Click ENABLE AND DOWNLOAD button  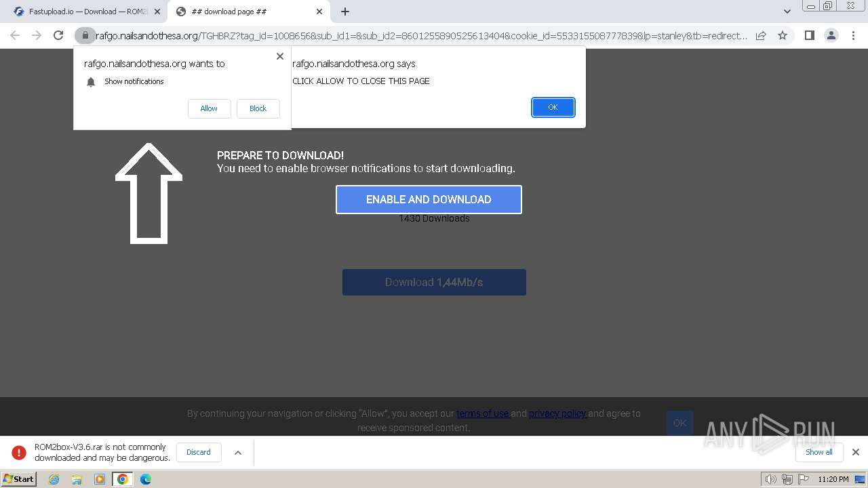point(429,199)
